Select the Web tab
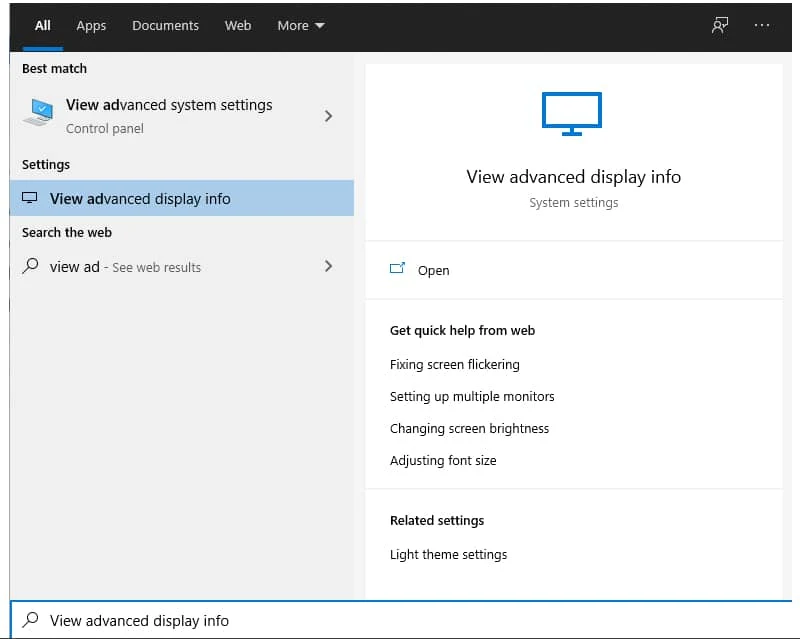Viewport: 800px width, 639px height. 237,26
